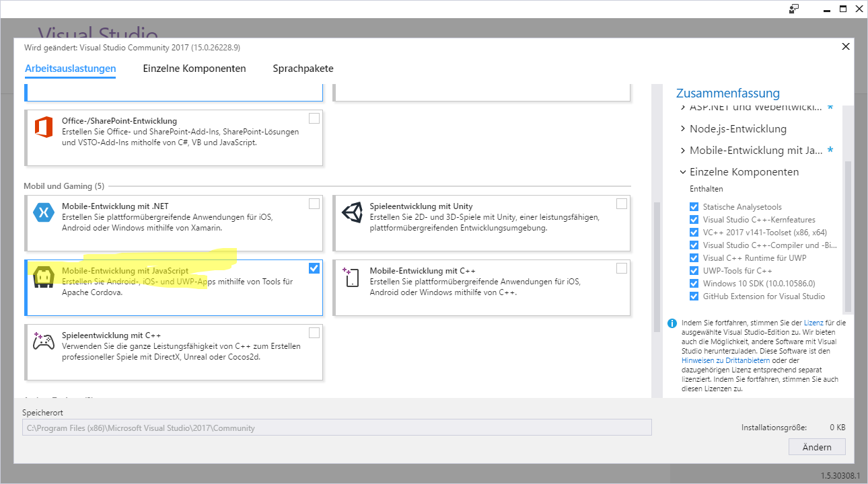This screenshot has height=484, width=868.
Task: Enable Spieleentwicklung mit Unity workload
Action: point(622,204)
